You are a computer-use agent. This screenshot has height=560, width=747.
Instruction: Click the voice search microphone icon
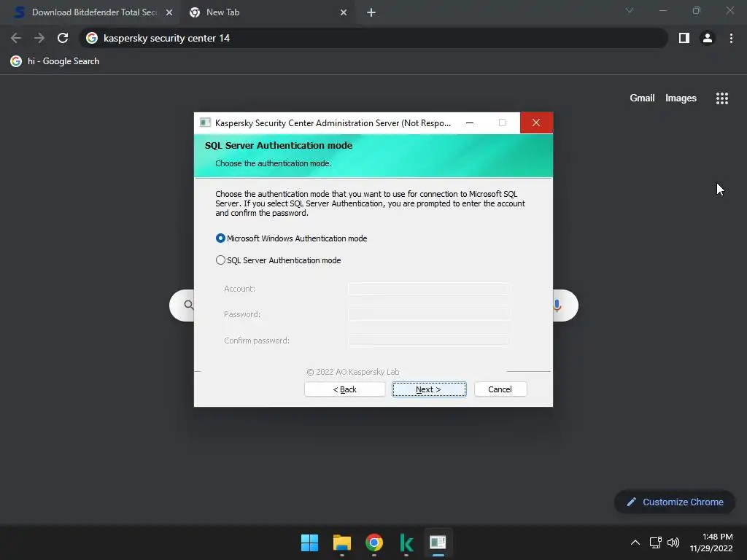(x=557, y=306)
